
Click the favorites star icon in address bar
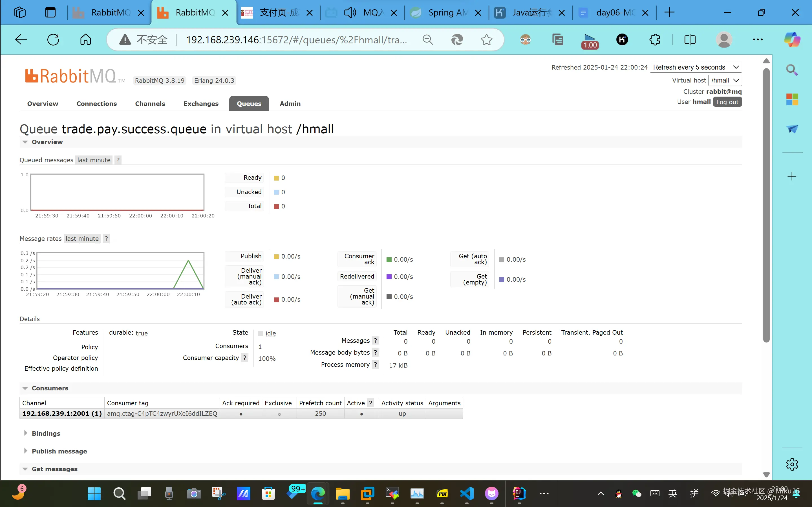click(486, 40)
